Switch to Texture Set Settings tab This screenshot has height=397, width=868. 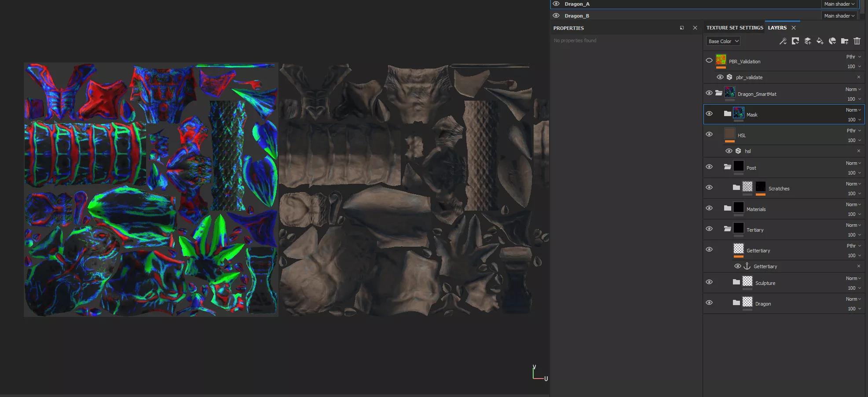[734, 28]
